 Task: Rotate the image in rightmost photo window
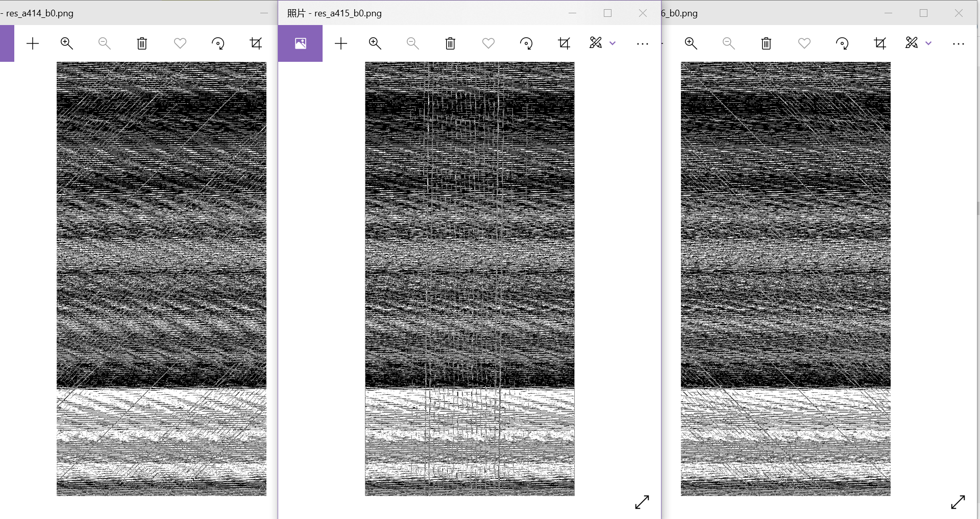[842, 43]
